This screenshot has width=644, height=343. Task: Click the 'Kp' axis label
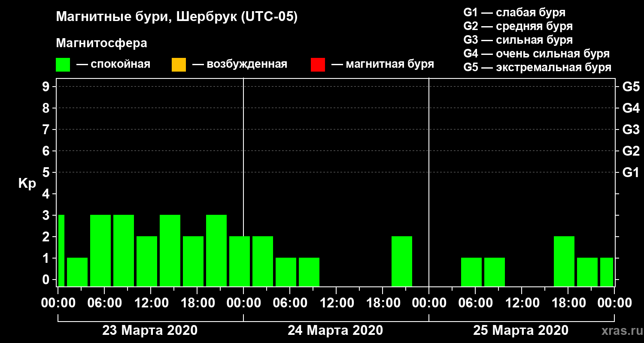[x=27, y=184]
